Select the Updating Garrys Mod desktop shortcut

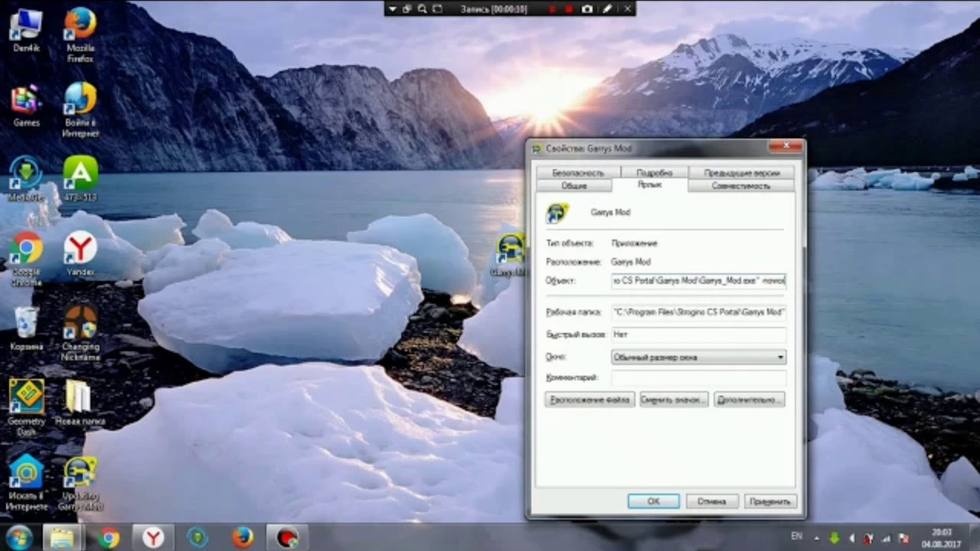pos(80,484)
